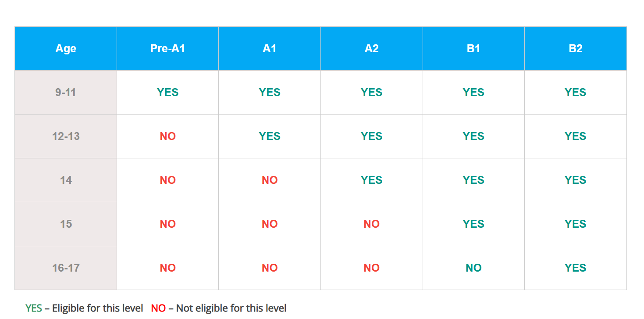
Task: Click NO for ages 16-17 under B1
Action: (x=473, y=268)
